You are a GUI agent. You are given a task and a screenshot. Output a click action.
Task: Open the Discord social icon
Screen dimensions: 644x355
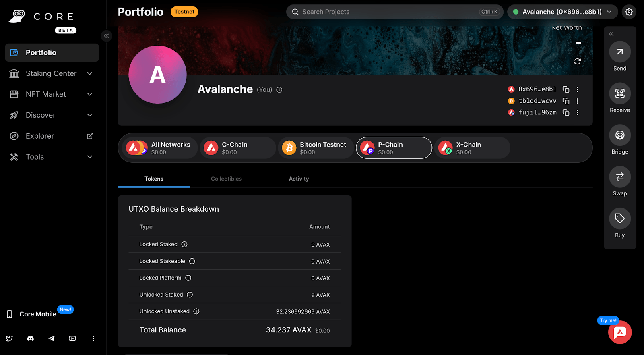(x=31, y=338)
